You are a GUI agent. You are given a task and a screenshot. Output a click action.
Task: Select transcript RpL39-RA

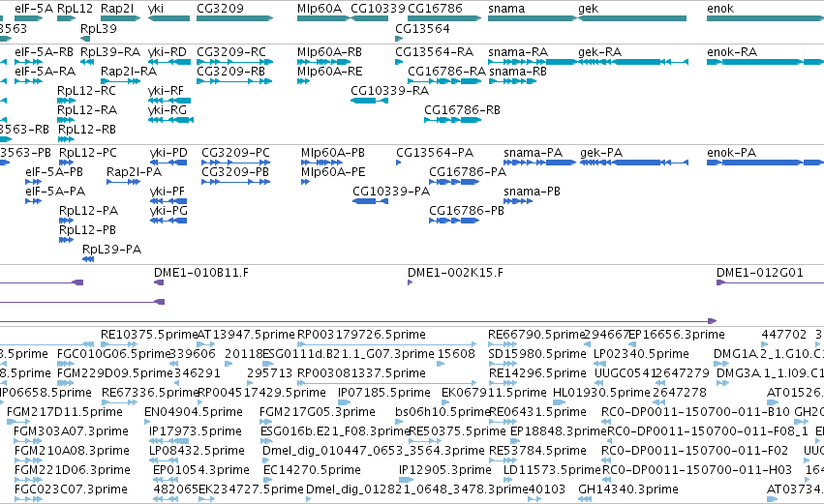pos(110,52)
